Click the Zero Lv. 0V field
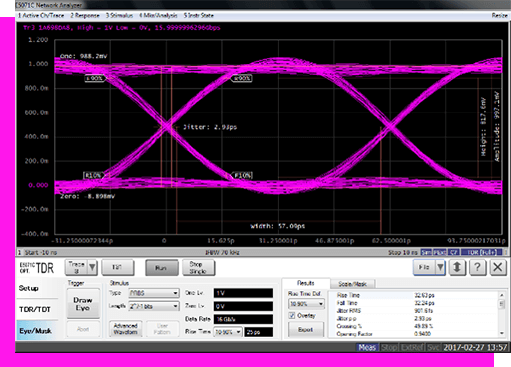The height and width of the screenshot is (367, 511). 243,306
